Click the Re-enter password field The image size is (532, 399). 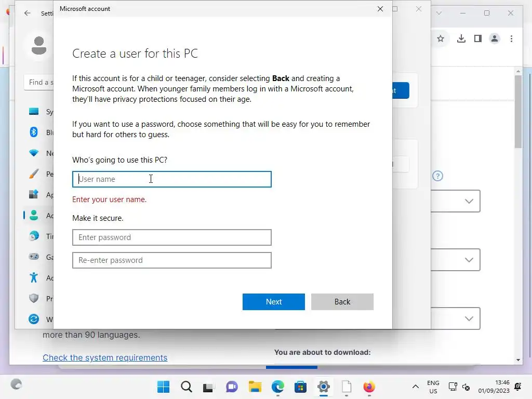171,260
